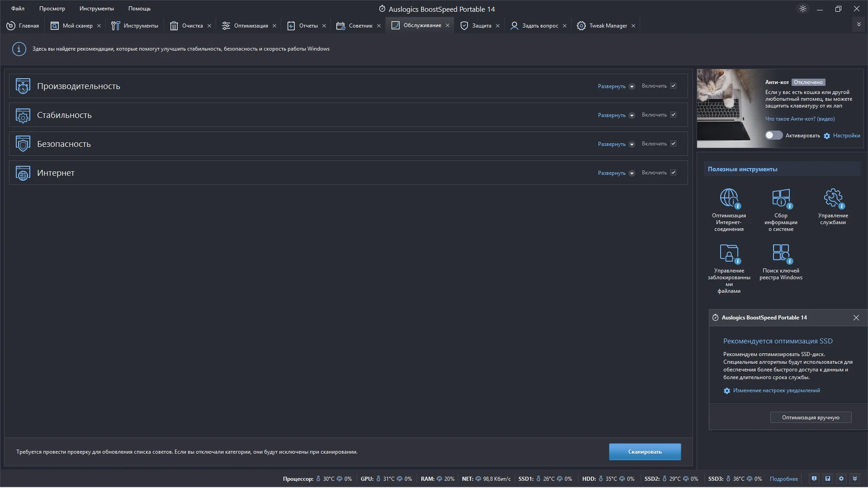Switch on the Анти-кот Активировать toggle
This screenshot has height=488, width=868.
(774, 135)
